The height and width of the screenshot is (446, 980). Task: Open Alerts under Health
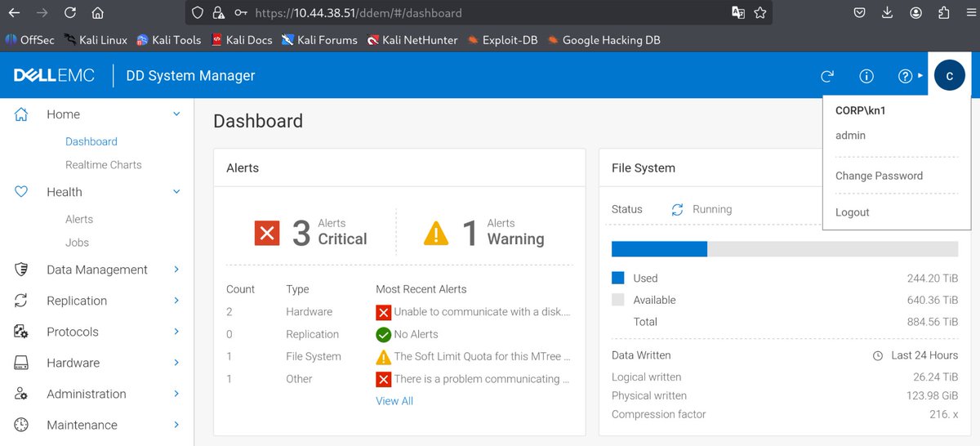tap(79, 219)
